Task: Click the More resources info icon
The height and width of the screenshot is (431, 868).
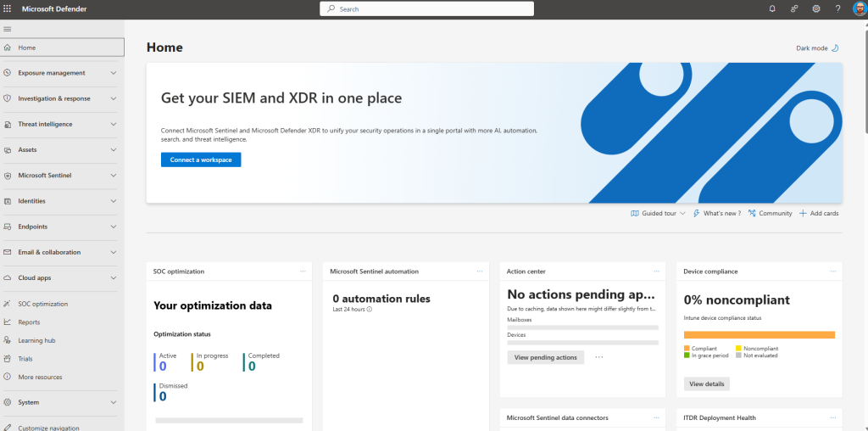Action: click(7, 377)
